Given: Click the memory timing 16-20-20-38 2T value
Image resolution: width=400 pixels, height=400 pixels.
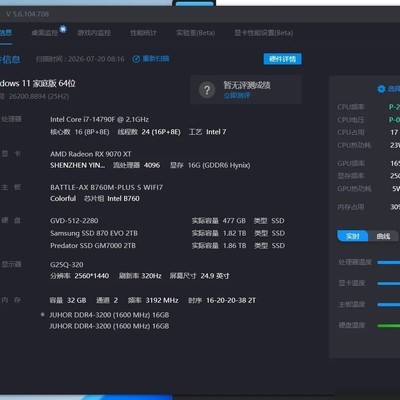Looking at the screenshot, I should click(231, 301).
